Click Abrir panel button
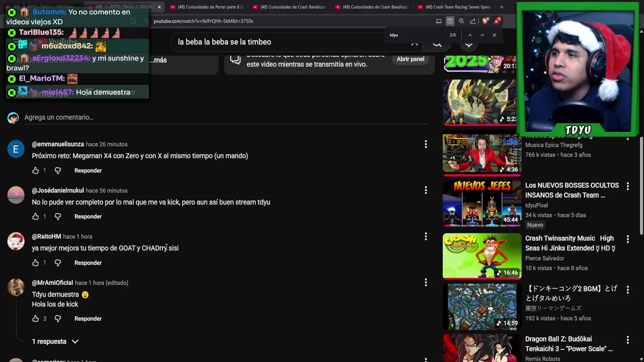Screen dimensions: 644x362 point(411,59)
